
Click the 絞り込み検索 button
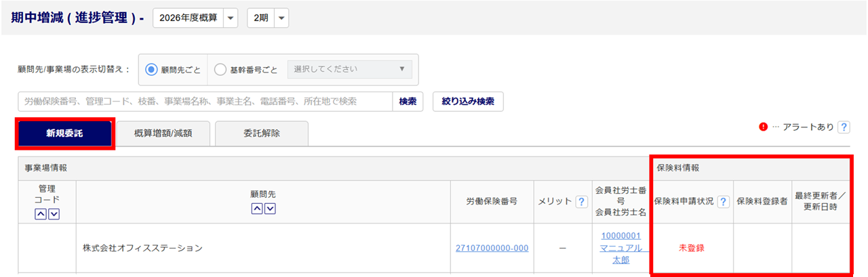[468, 102]
